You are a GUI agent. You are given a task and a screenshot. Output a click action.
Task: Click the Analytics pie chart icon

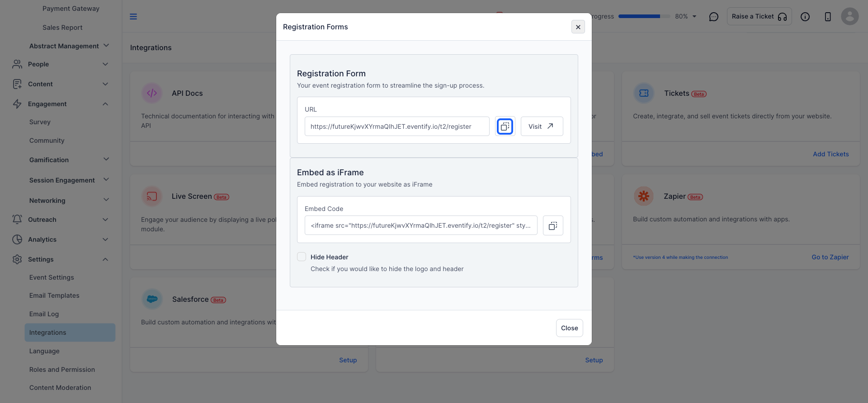pos(17,239)
